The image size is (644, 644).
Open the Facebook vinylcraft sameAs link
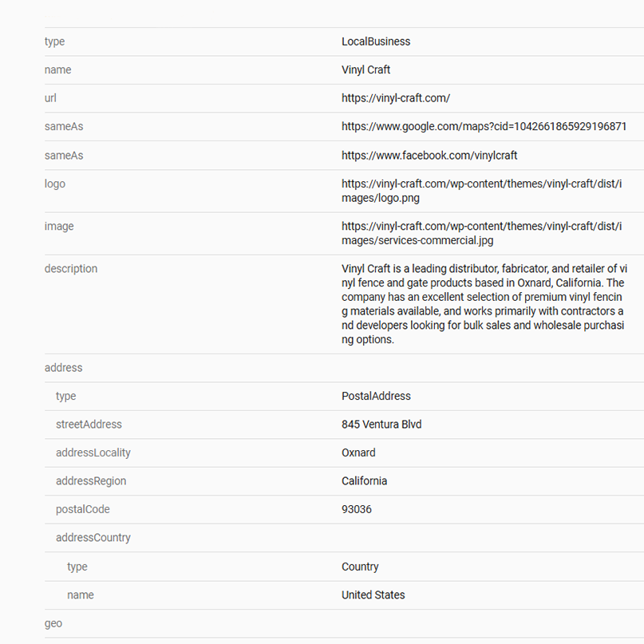(x=429, y=156)
